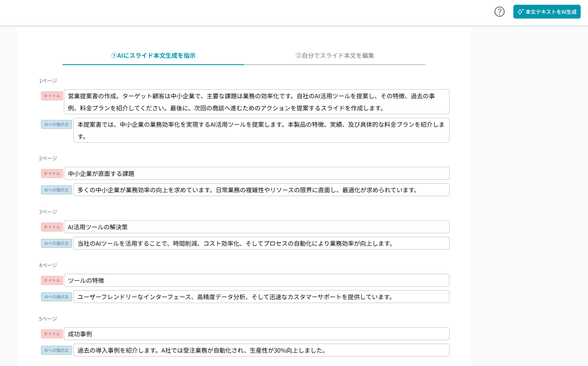588x366 pixels.
Task: Click the 本文テキストをAI生成 button
Action: point(547,12)
